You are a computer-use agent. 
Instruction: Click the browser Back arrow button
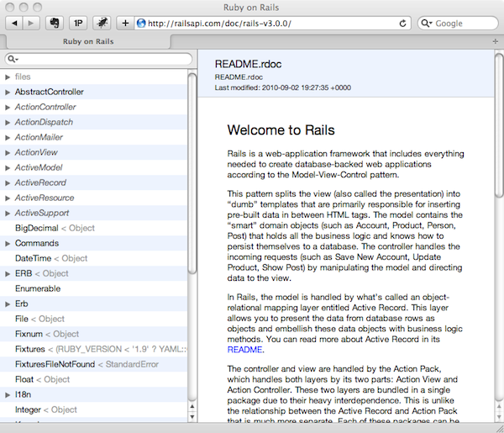[16, 23]
